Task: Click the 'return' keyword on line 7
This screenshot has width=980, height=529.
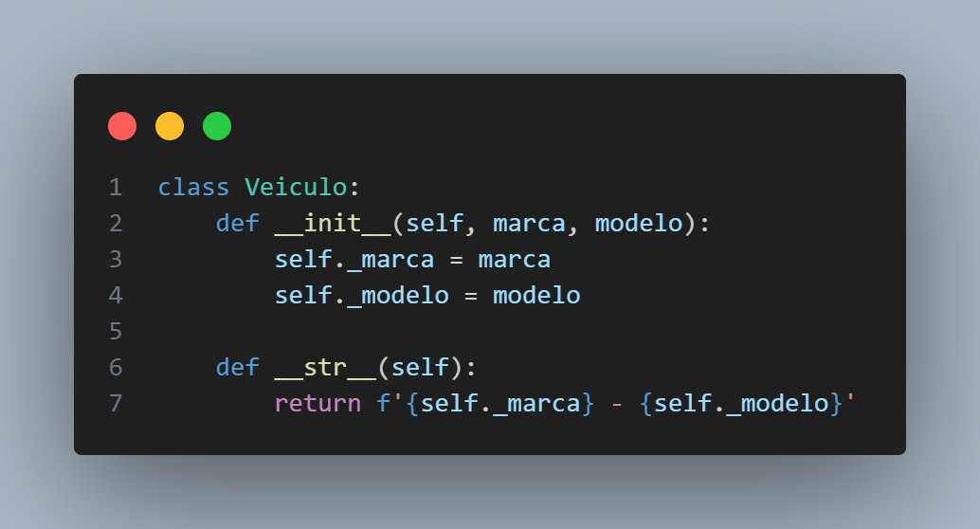Action: [x=318, y=403]
